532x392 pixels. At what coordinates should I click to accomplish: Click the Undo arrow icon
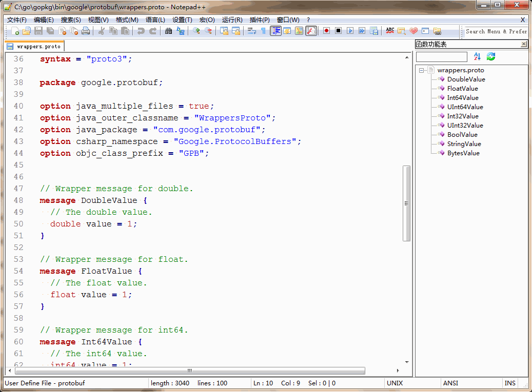[x=141, y=31]
